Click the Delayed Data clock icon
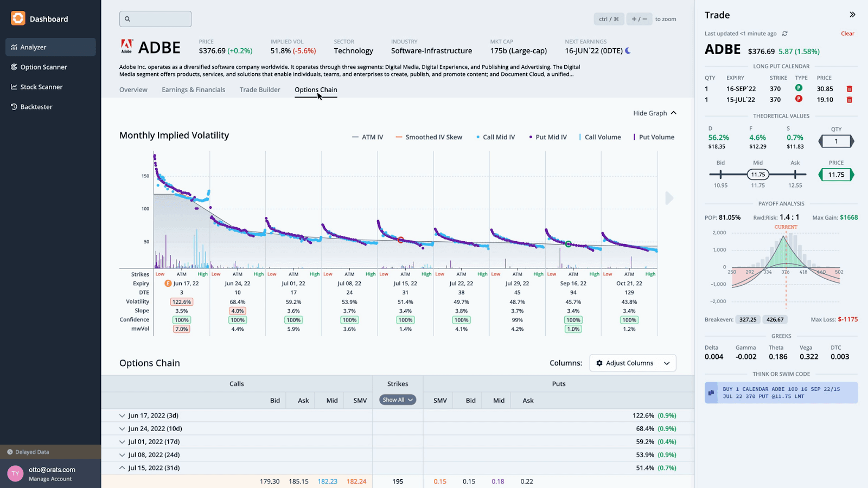The image size is (868, 488). pyautogui.click(x=10, y=452)
